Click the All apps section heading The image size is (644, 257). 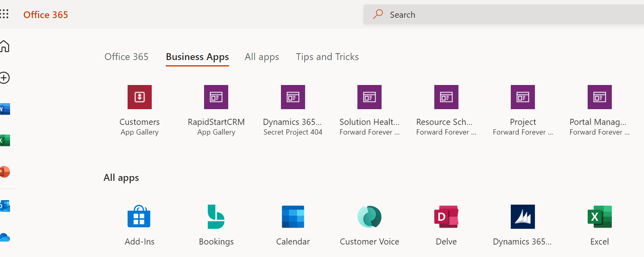(121, 178)
